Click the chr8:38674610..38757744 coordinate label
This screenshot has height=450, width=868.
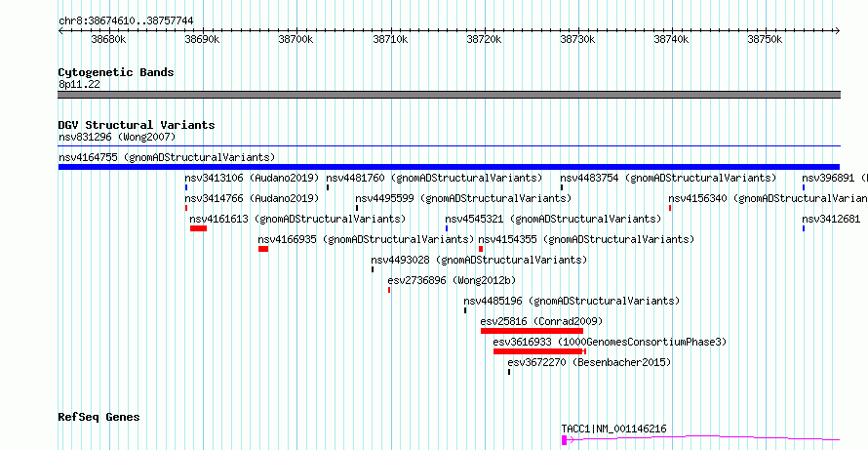(126, 20)
